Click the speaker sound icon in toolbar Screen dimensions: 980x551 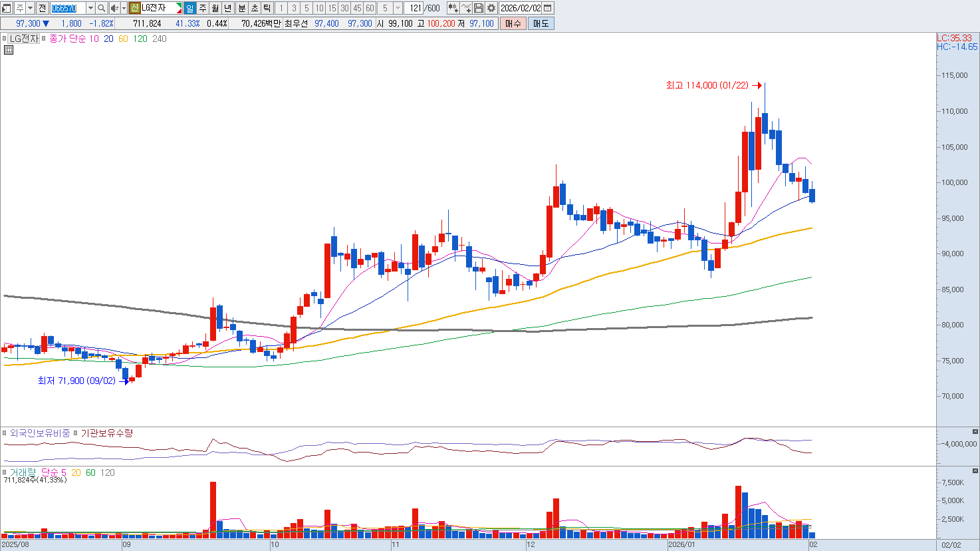[x=114, y=8]
